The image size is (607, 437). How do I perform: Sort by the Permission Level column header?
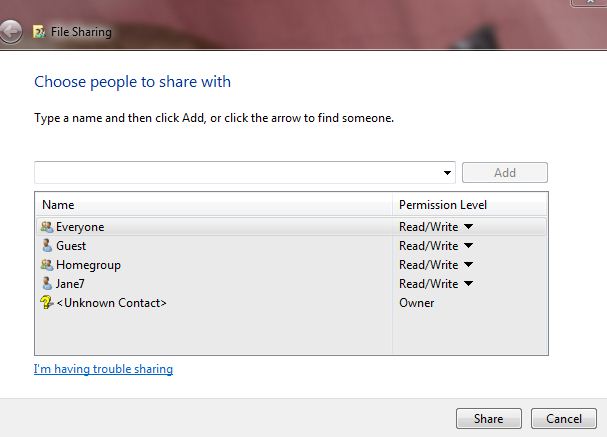pos(470,205)
